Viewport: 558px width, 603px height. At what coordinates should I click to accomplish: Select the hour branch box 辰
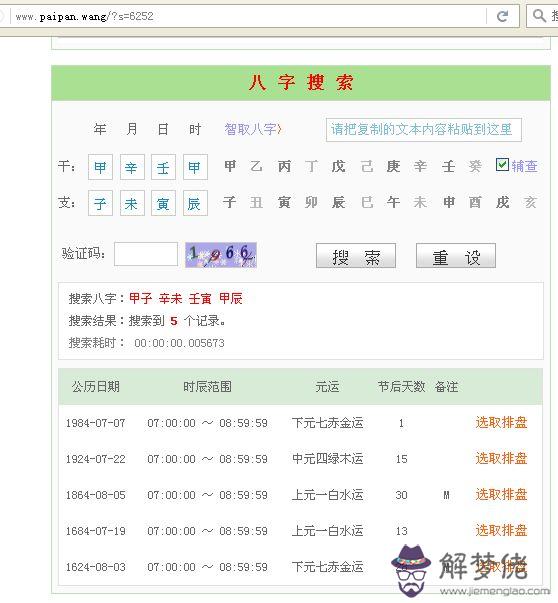click(195, 203)
